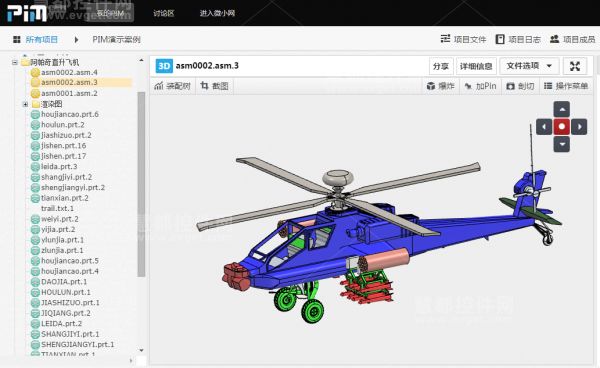
Task: Select asm0002.asm.4 in tree
Action: [69, 72]
